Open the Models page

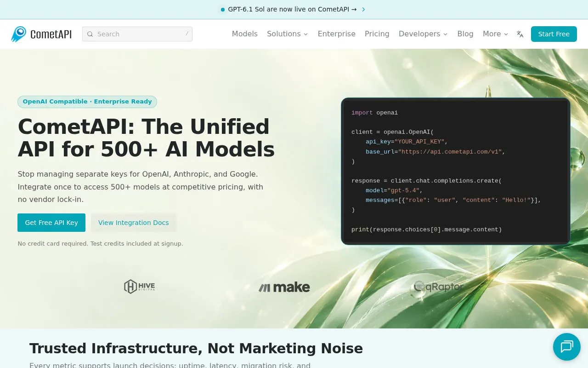tap(245, 34)
